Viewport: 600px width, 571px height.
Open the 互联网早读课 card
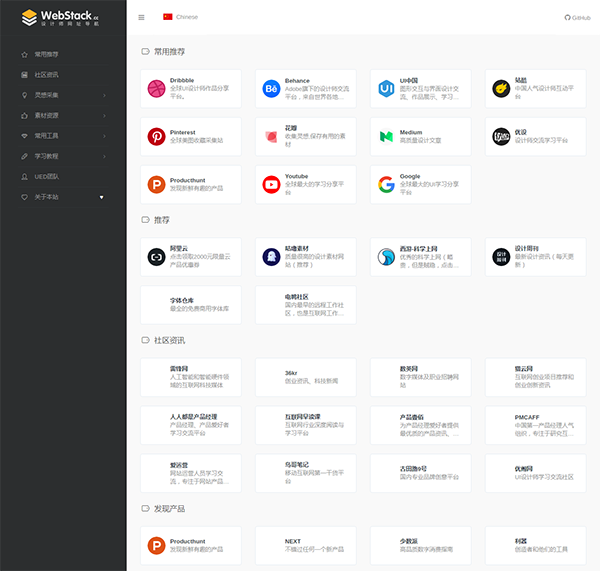[306, 425]
